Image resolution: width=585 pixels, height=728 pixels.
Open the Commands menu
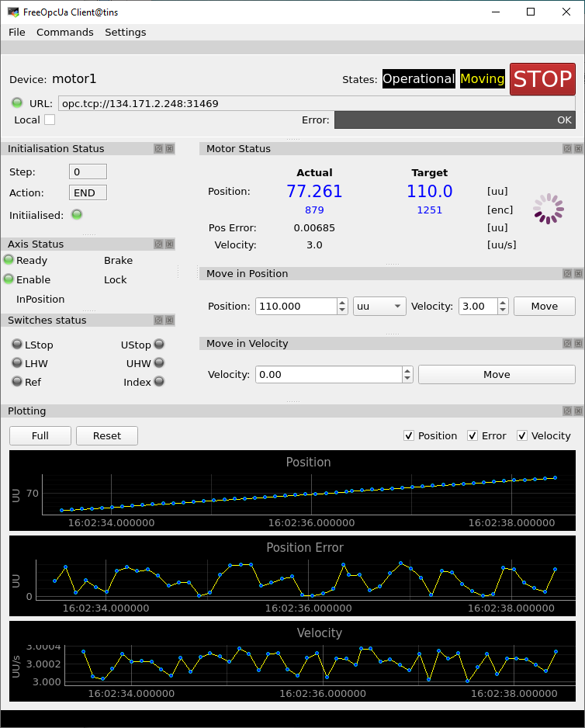point(64,32)
